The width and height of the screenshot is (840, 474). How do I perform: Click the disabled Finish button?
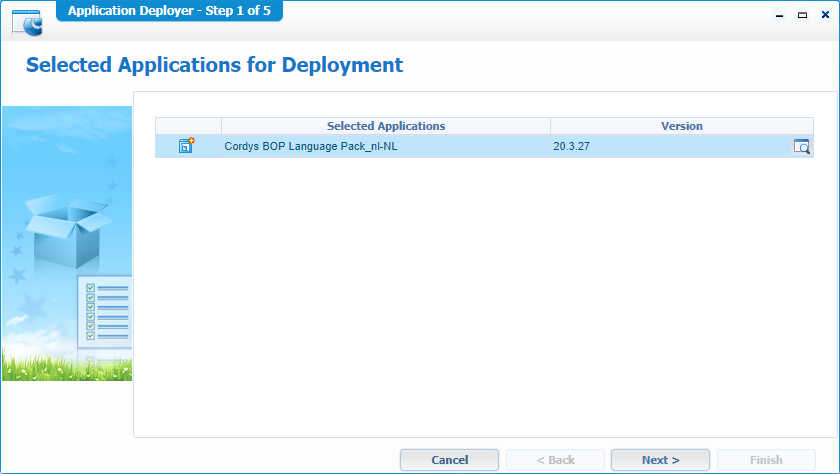coord(766,460)
